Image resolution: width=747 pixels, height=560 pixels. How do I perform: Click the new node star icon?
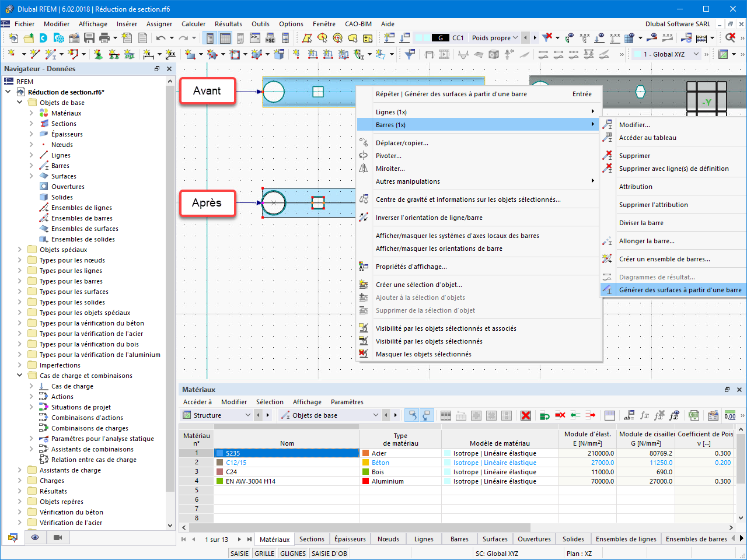tap(11, 54)
